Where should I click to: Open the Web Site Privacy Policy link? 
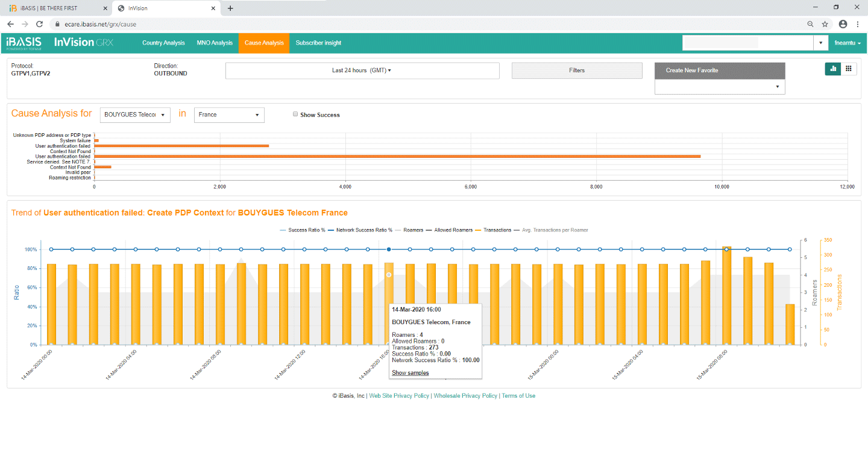[x=399, y=396]
